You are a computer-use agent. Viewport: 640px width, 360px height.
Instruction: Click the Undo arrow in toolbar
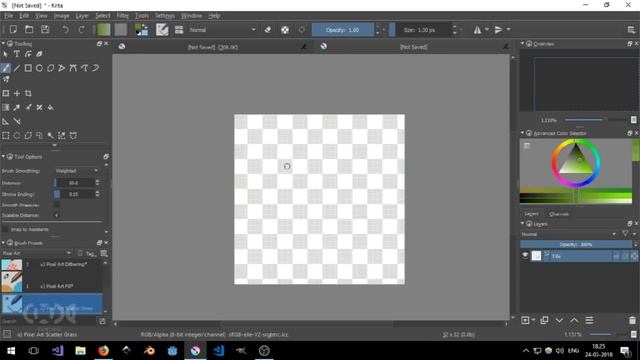65,30
